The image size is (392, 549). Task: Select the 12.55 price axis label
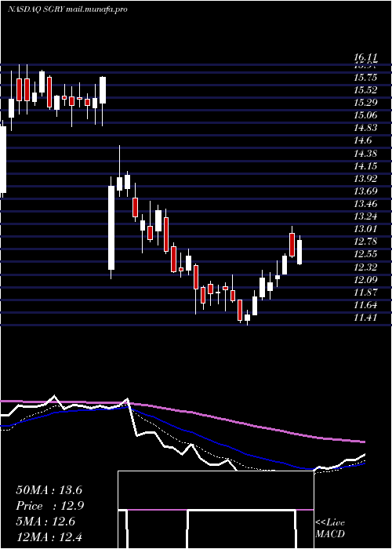pyautogui.click(x=366, y=255)
